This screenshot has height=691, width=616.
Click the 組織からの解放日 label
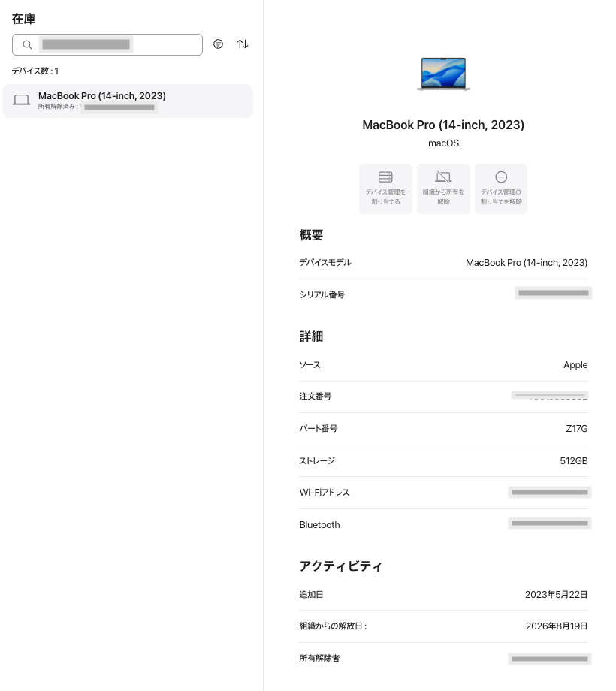point(333,626)
